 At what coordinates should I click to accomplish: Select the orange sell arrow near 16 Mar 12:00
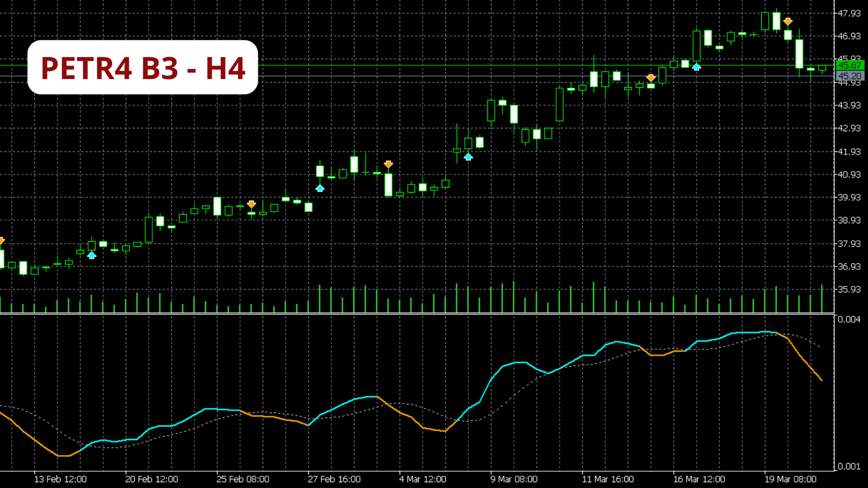click(x=651, y=78)
